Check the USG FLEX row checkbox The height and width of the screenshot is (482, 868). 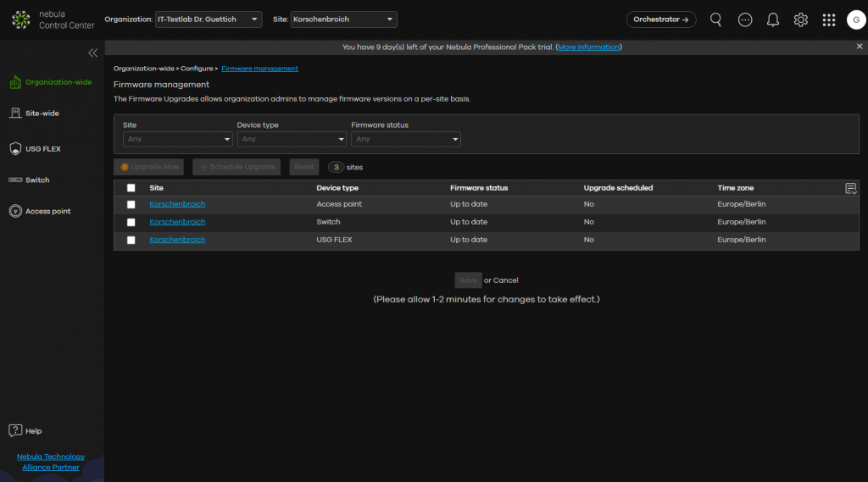pyautogui.click(x=131, y=240)
